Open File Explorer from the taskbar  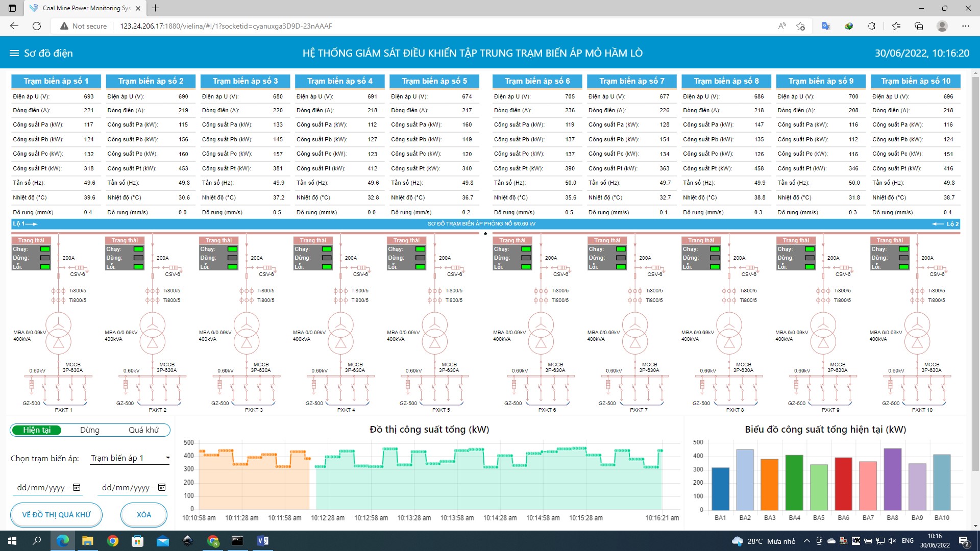[x=88, y=541]
